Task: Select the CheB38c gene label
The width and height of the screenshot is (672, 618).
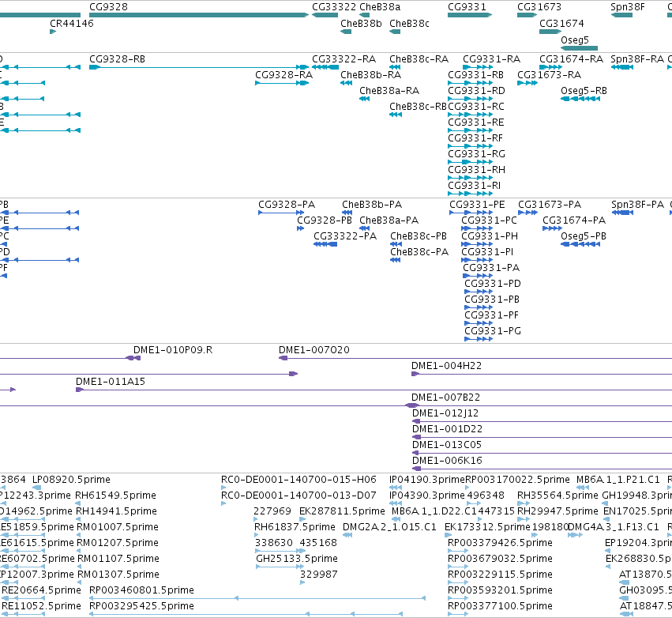Action: [x=409, y=24]
